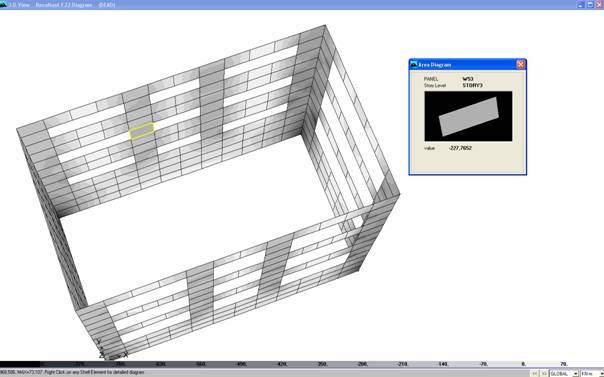Viewport: 604px width, 377px height.
Task: Click the status bar hint message
Action: [x=72, y=372]
